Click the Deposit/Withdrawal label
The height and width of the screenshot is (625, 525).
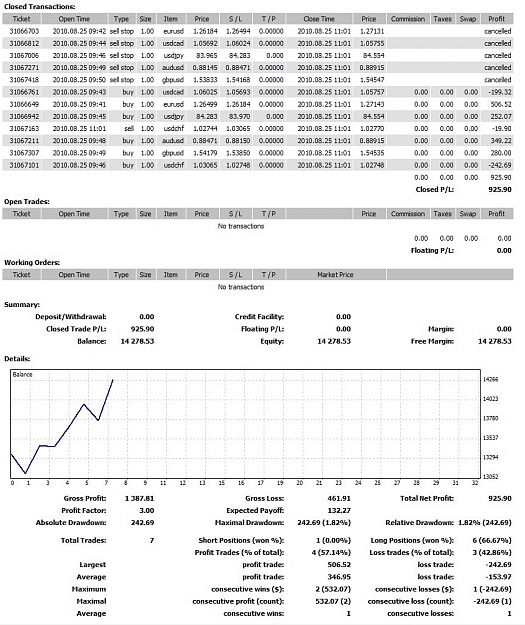71,316
